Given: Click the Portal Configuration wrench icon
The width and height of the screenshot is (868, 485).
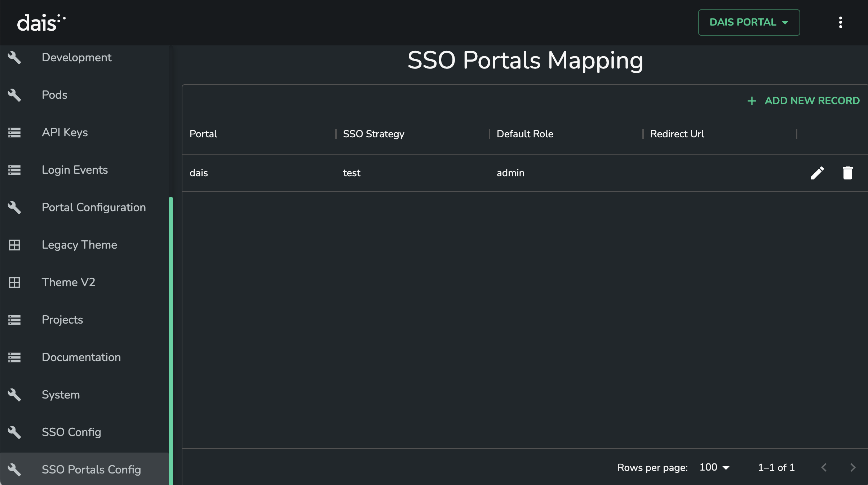Looking at the screenshot, I should point(14,207).
